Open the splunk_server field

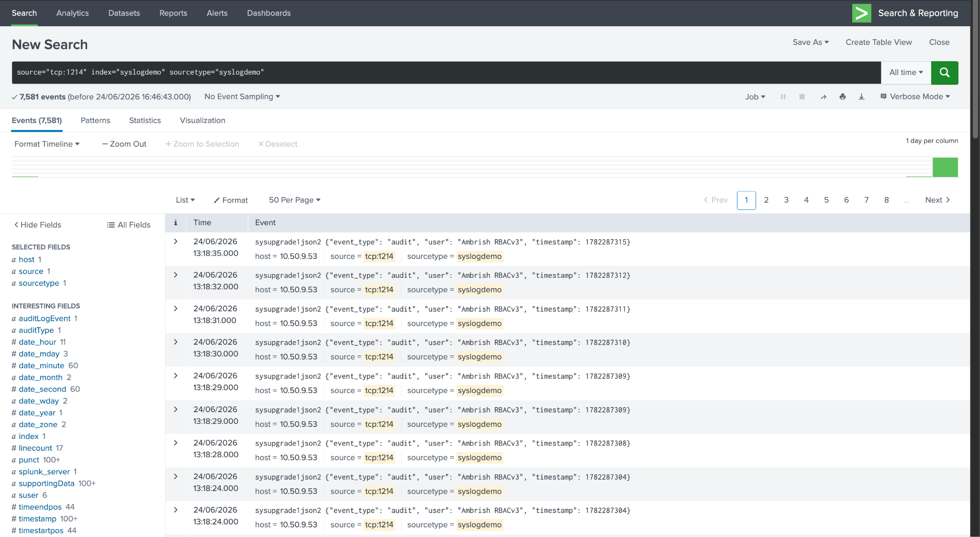[44, 471]
